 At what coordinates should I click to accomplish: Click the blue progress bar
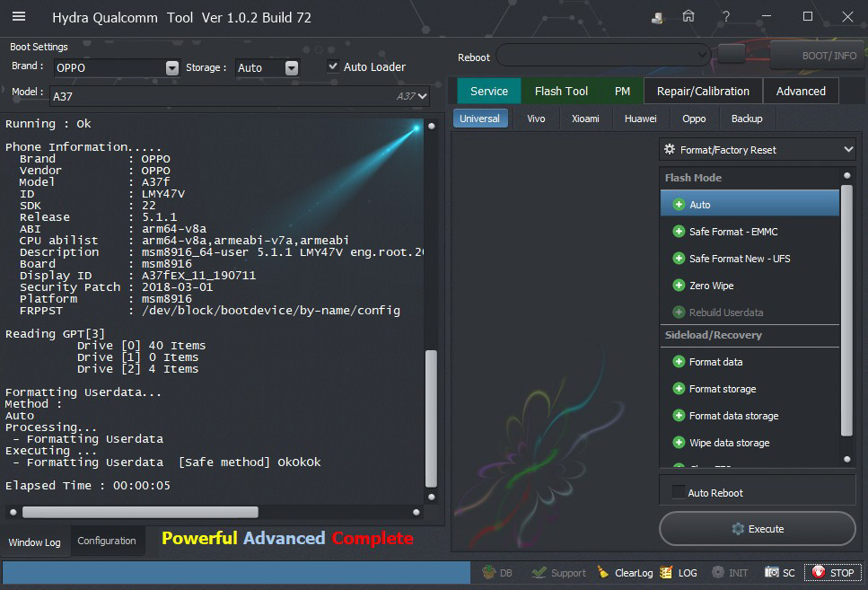click(x=236, y=572)
